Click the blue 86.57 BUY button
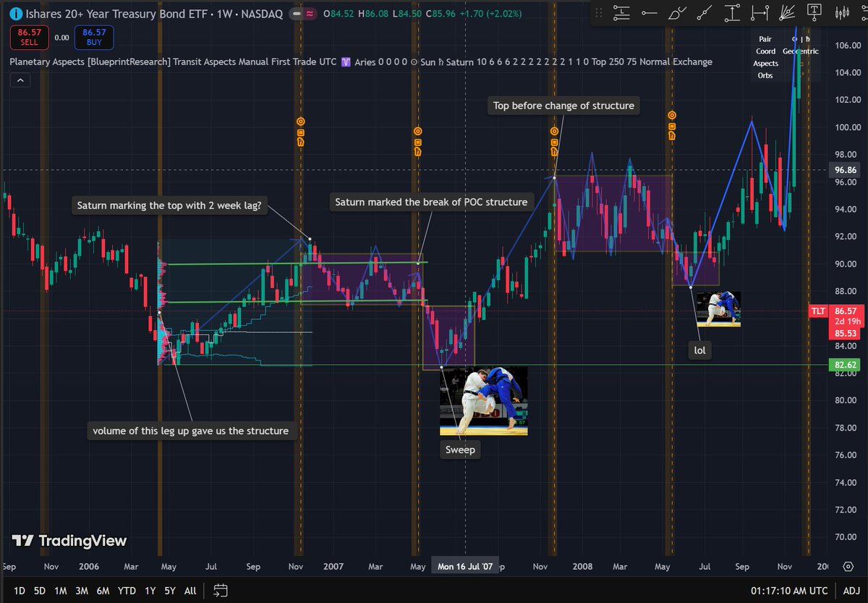The height and width of the screenshot is (603, 868). coord(94,37)
